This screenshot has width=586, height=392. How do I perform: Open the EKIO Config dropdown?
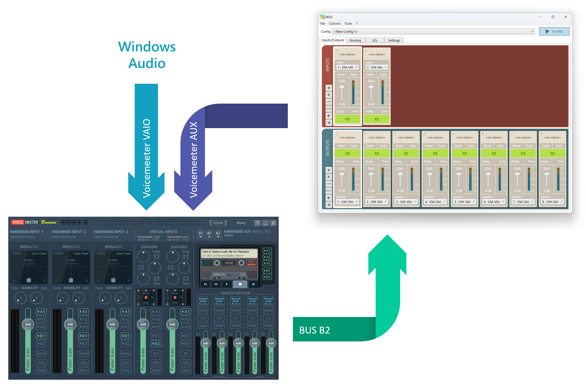pyautogui.click(x=433, y=32)
